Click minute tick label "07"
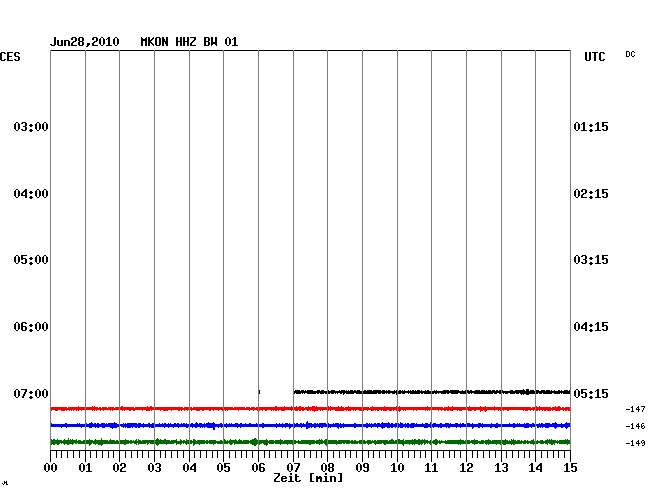The image size is (650, 494). [x=293, y=468]
